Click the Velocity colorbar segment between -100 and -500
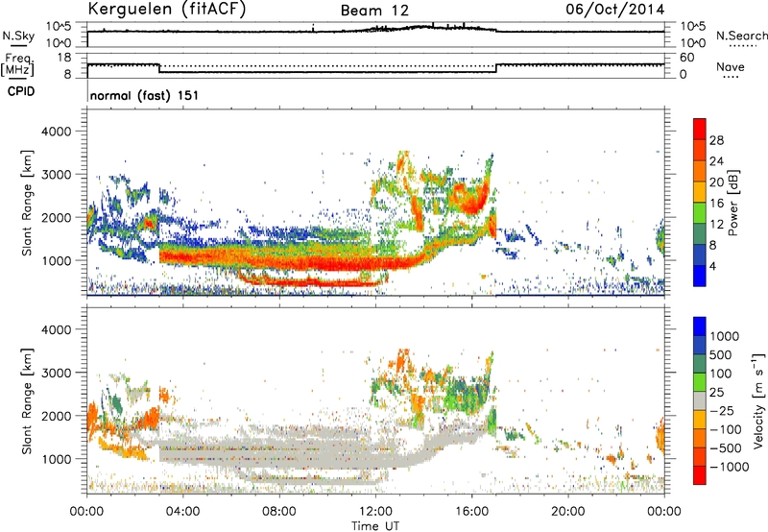This screenshot has width=768, height=532. 700,438
